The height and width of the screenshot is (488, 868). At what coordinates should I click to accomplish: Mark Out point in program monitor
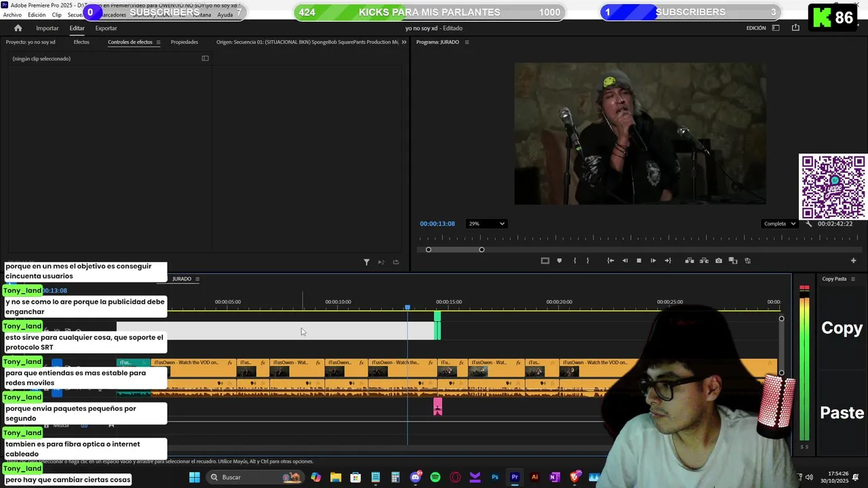coord(587,261)
